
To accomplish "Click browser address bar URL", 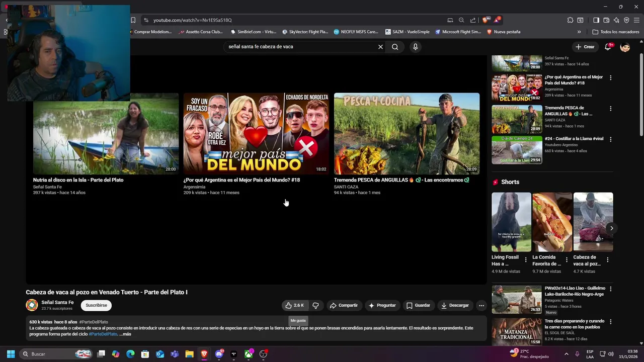I will pyautogui.click(x=192, y=20).
